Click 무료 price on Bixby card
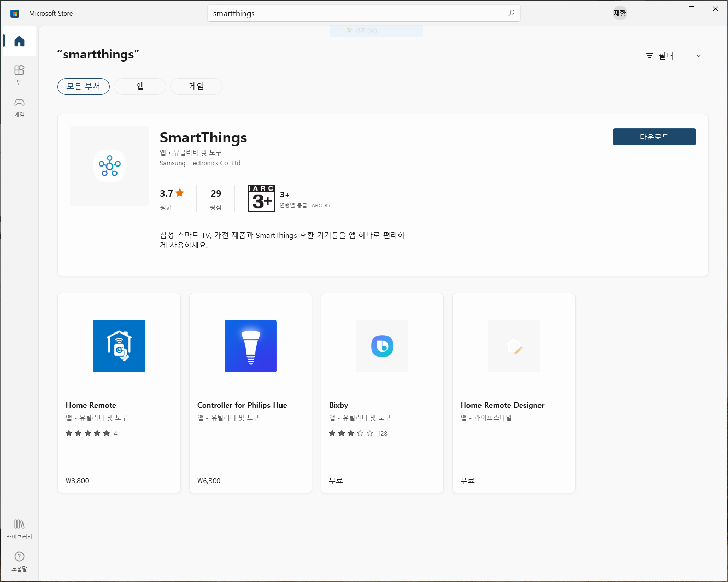This screenshot has height=582, width=728. point(336,480)
